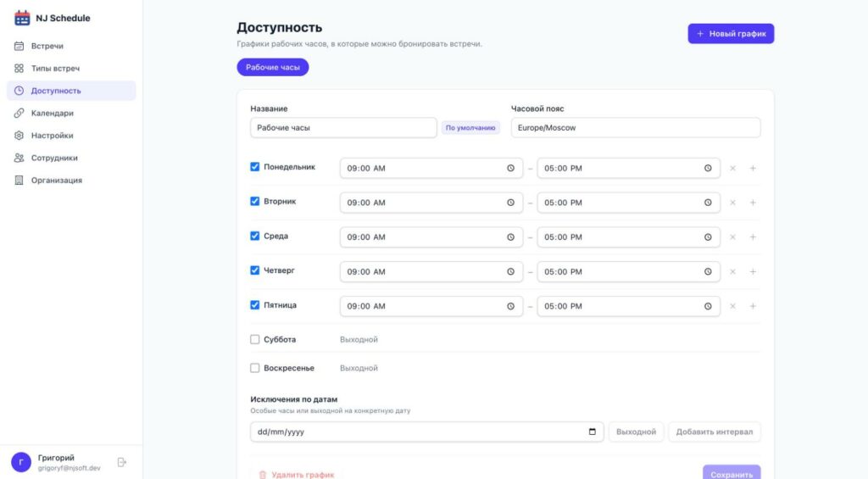Screen dimensions: 868x479
Task: Create a schedule with Новый график
Action: tap(731, 34)
